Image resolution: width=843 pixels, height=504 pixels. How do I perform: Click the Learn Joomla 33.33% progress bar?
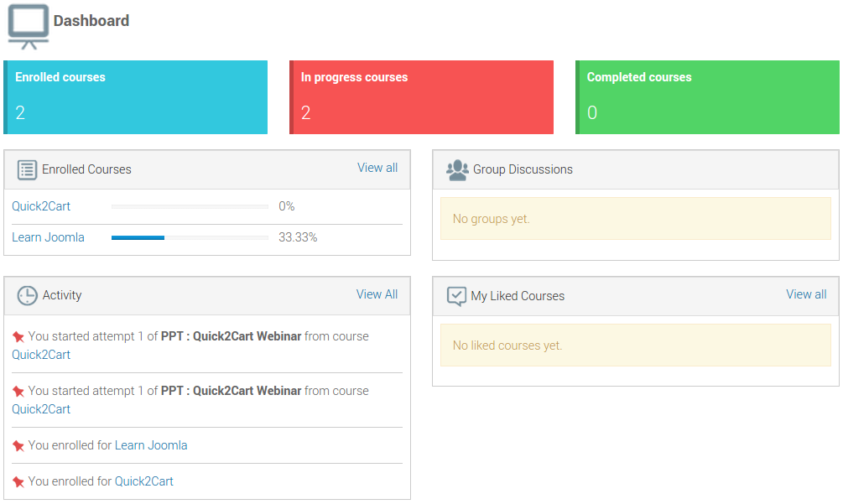(190, 238)
